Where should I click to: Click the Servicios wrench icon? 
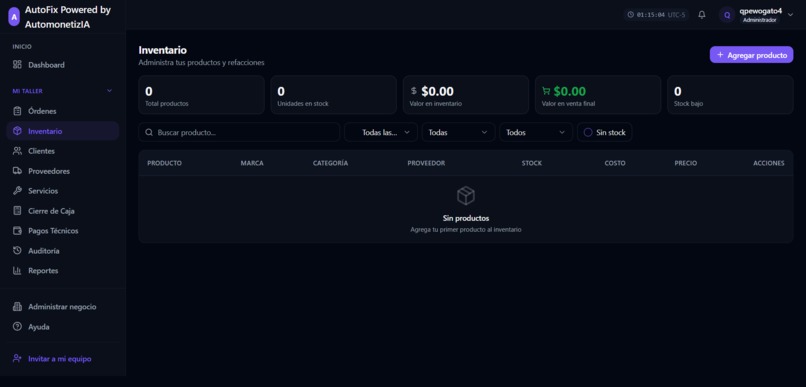coord(17,191)
